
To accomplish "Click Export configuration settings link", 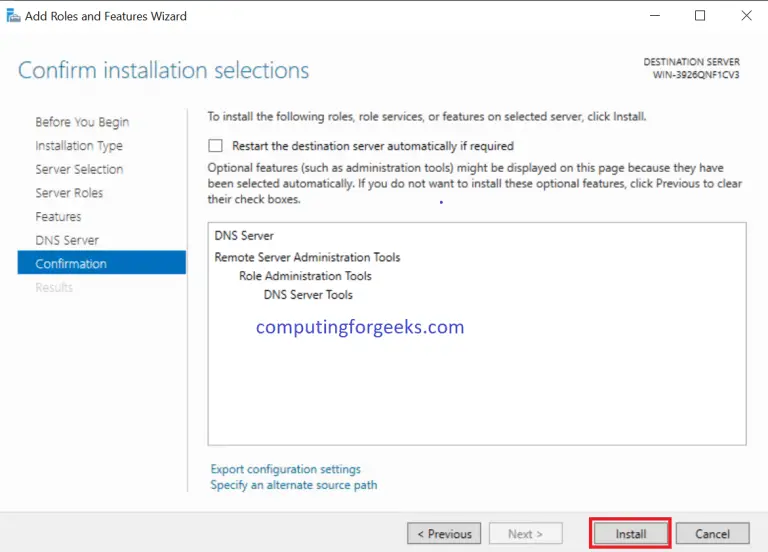I will (x=285, y=469).
